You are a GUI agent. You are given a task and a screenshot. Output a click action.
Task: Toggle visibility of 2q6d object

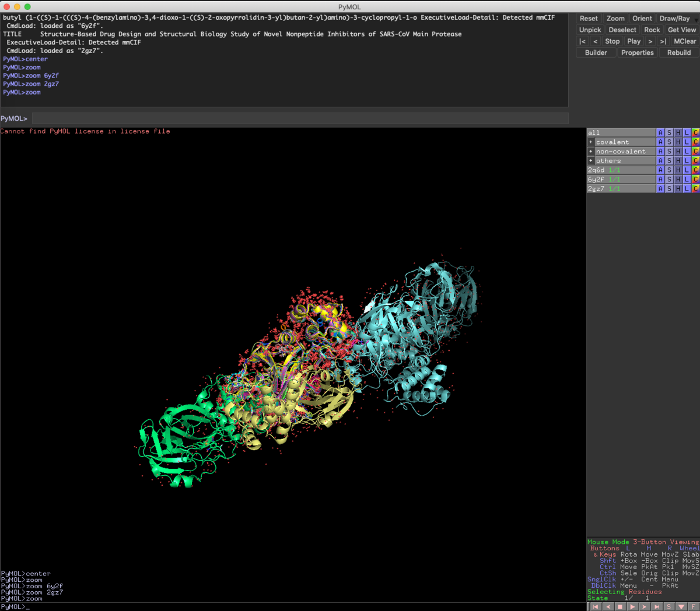click(621, 170)
